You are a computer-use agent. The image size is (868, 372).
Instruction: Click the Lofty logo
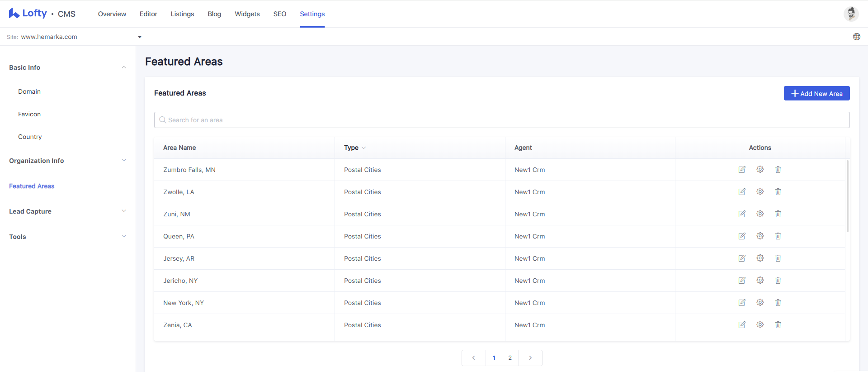[28, 14]
